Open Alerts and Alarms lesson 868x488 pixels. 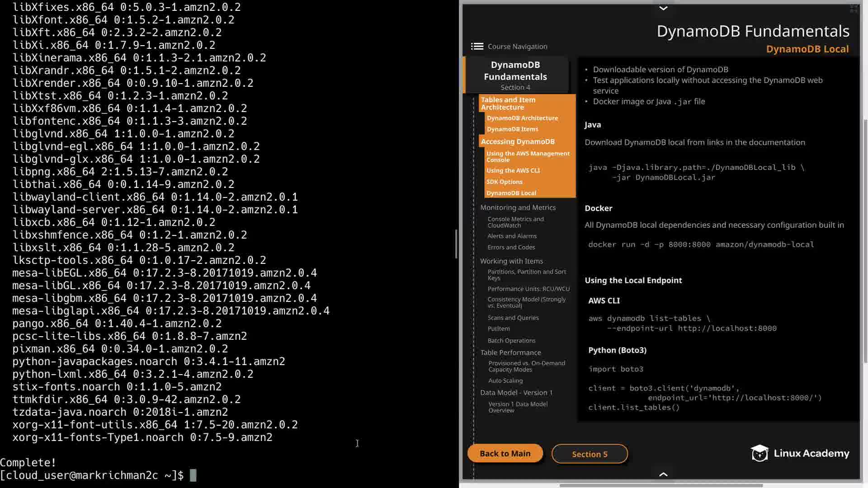click(x=512, y=236)
